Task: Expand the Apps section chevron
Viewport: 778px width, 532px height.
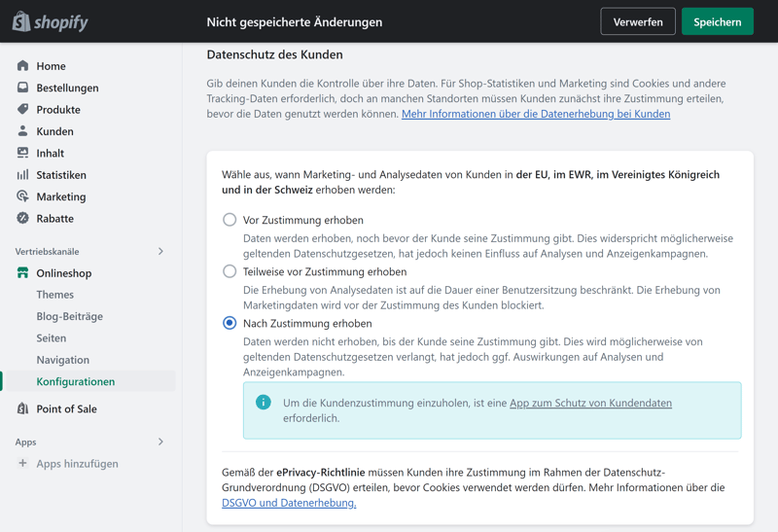Action: [x=160, y=442]
